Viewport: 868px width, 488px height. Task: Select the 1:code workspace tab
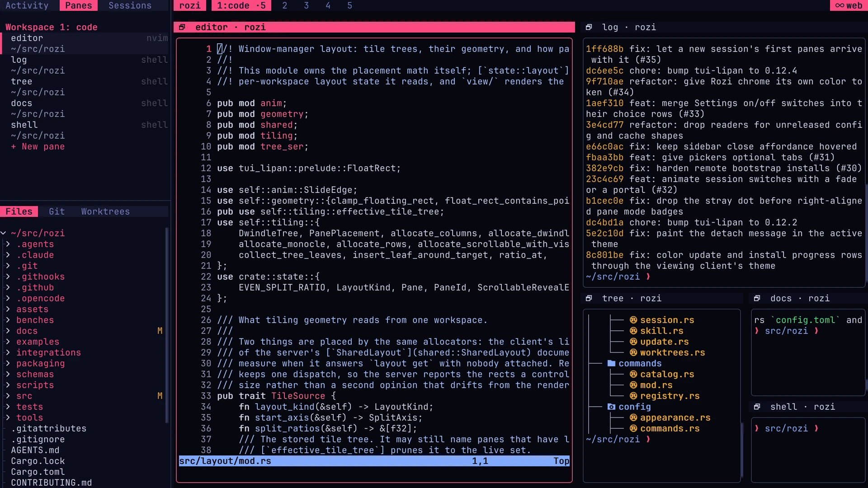(241, 5)
